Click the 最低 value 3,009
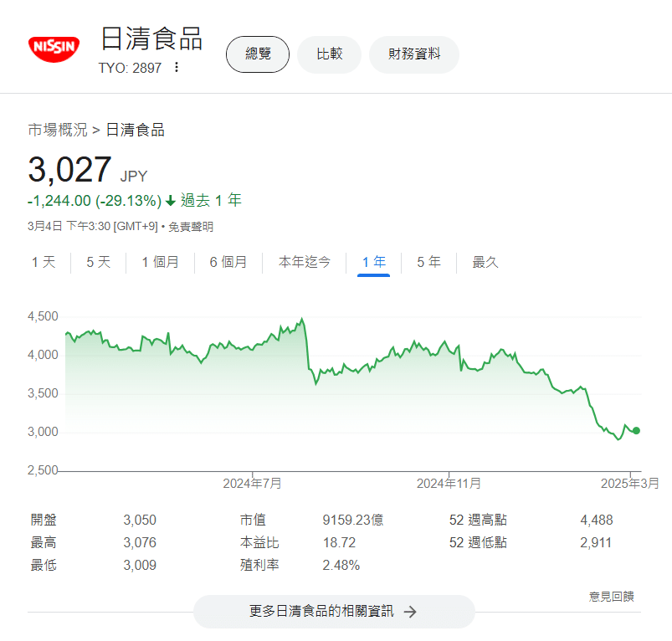This screenshot has width=672, height=641. pyautogui.click(x=140, y=565)
